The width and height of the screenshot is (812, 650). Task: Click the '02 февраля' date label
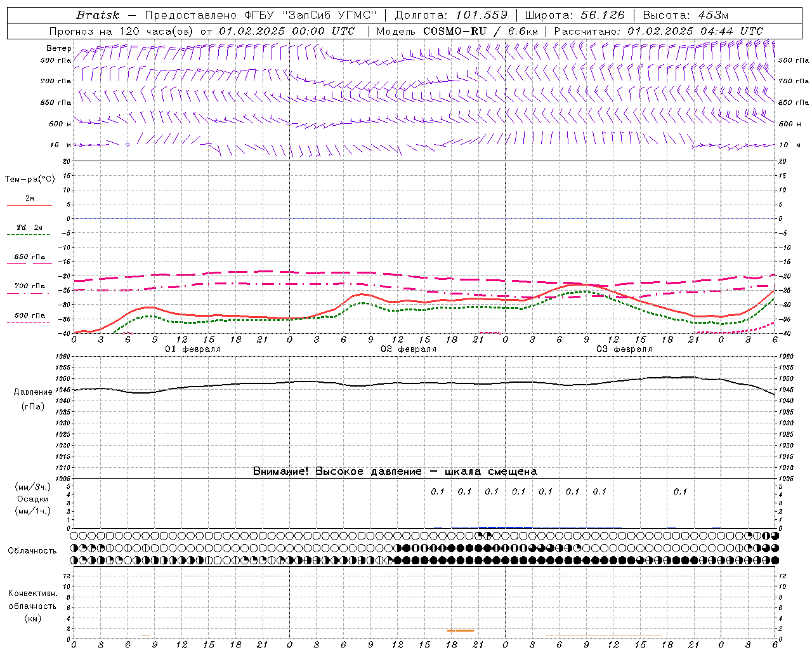pos(409,349)
